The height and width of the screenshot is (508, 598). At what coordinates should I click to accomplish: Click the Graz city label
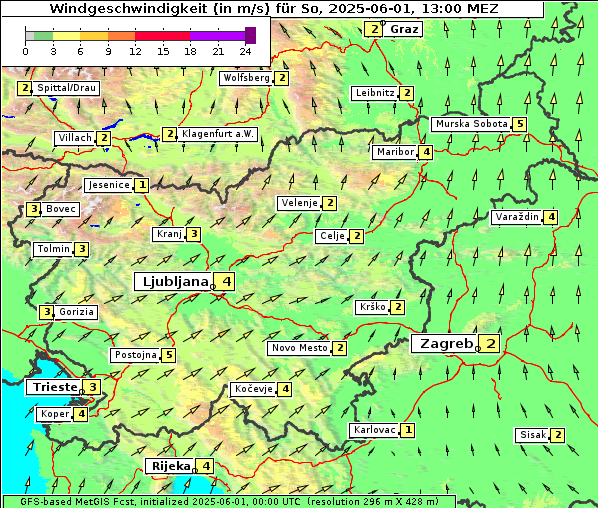point(403,29)
